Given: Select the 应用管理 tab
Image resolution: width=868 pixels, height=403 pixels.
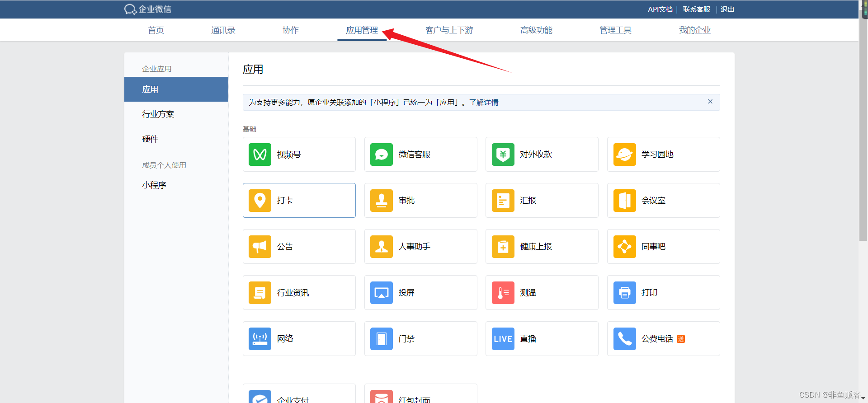Looking at the screenshot, I should [x=362, y=30].
